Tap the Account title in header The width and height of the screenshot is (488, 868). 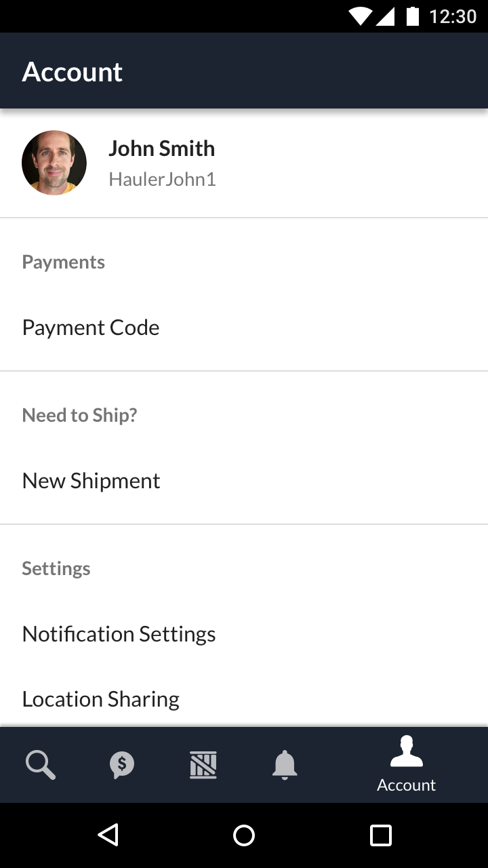coord(73,72)
